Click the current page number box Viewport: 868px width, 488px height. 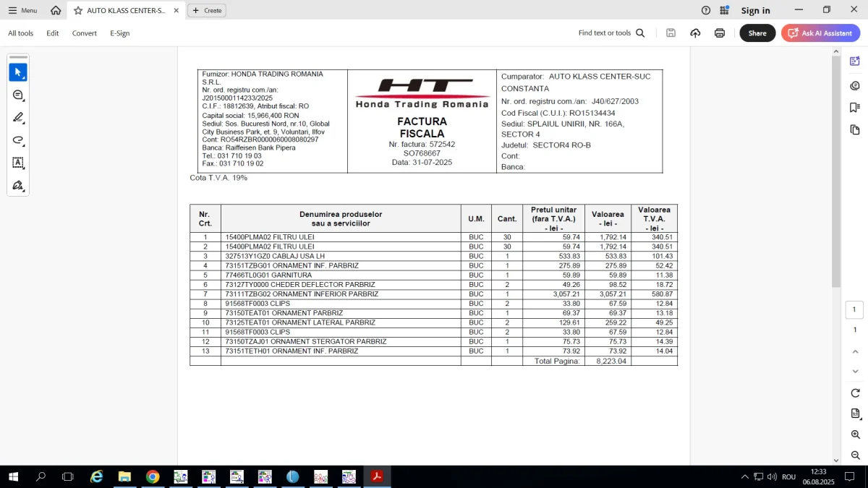[854, 309]
